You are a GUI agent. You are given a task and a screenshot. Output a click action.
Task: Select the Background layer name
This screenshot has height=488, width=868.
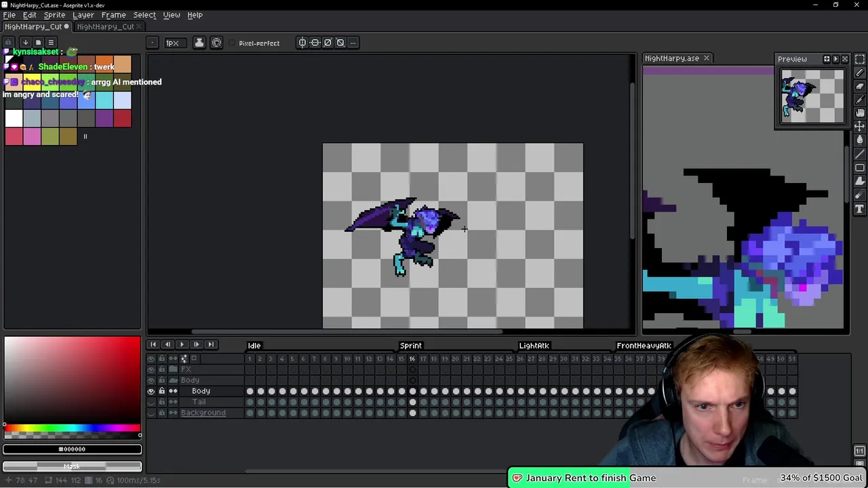(x=203, y=413)
